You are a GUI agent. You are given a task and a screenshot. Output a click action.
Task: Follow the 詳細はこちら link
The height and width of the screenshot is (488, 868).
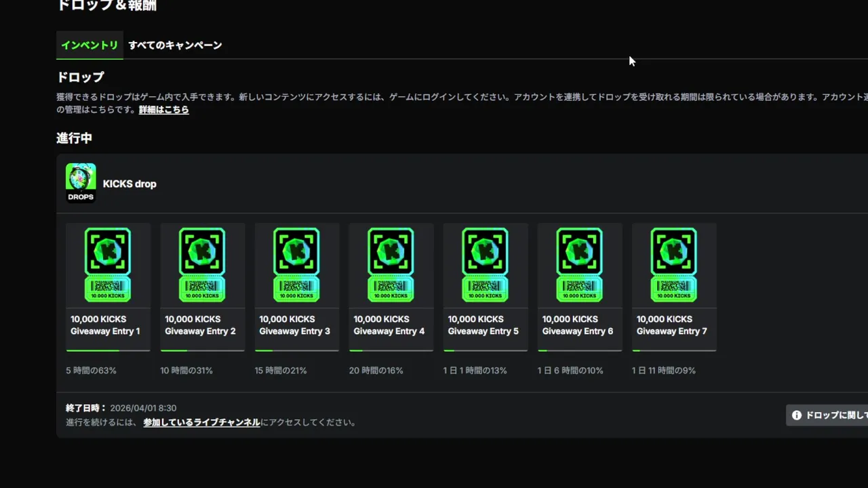pos(164,110)
